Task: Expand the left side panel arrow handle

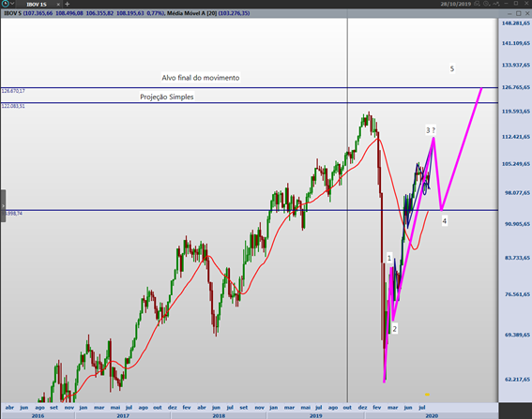Action: pos(3,206)
